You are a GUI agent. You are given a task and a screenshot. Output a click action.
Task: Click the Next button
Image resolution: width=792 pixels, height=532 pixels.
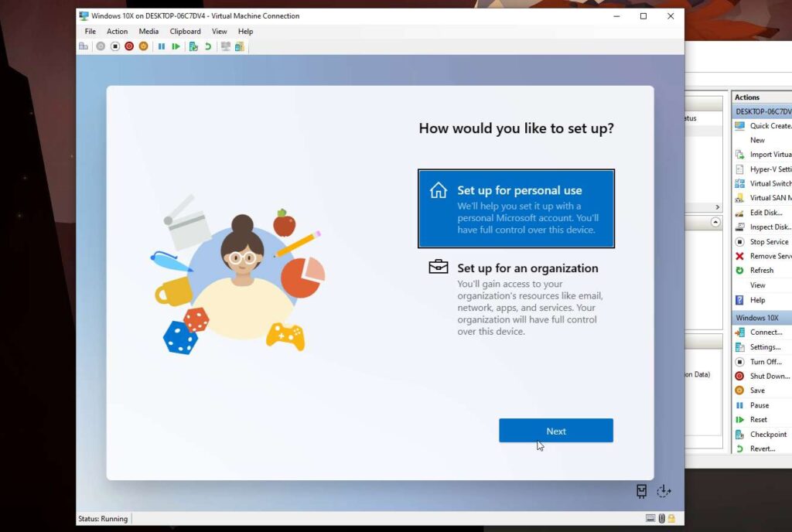pyautogui.click(x=556, y=431)
